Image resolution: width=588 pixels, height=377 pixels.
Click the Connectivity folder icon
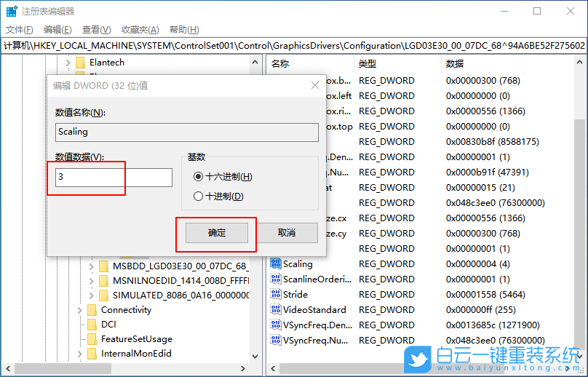click(x=92, y=310)
